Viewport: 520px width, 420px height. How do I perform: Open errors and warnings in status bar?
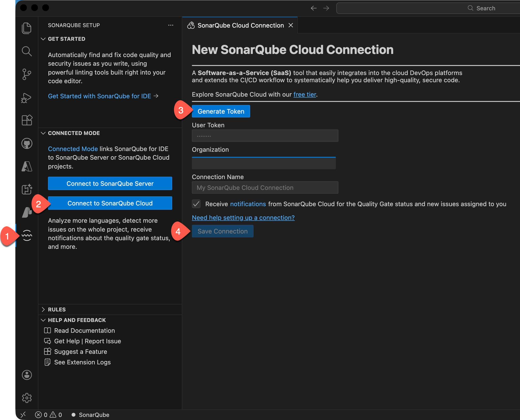[x=48, y=415]
